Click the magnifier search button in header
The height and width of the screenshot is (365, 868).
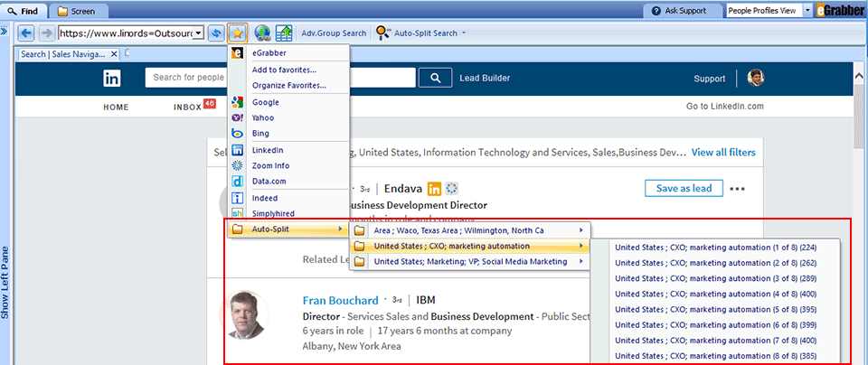click(x=435, y=78)
